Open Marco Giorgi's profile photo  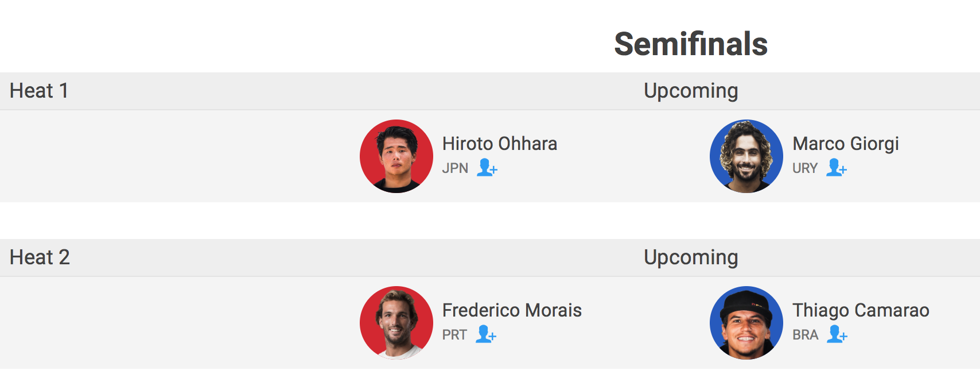point(746,156)
